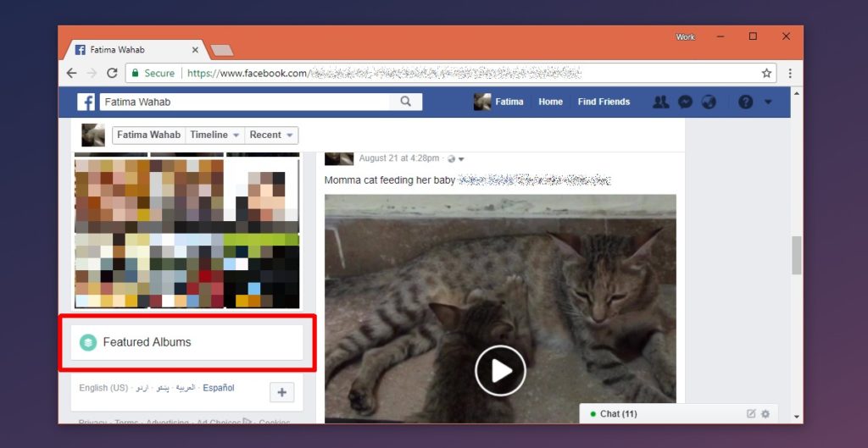The image size is (868, 448).
Task: Click the new message compose icon in chat
Action: (751, 414)
